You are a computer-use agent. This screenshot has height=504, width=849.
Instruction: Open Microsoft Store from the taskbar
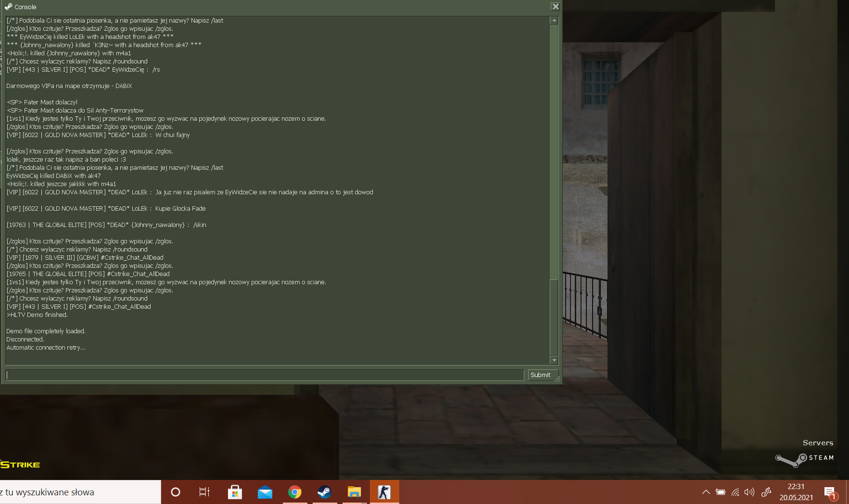pyautogui.click(x=235, y=492)
